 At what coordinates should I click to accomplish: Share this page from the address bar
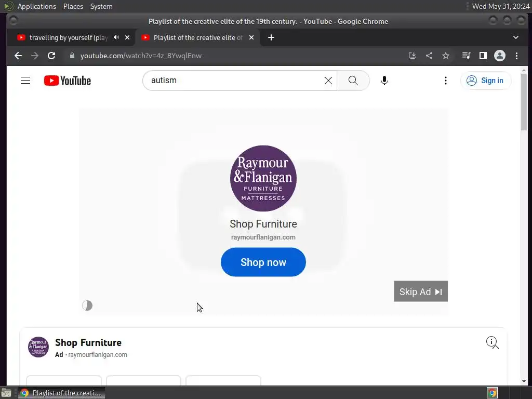click(x=429, y=56)
